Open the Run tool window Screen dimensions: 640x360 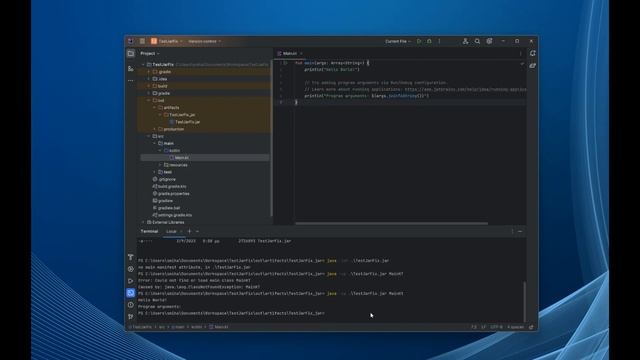click(x=131, y=281)
